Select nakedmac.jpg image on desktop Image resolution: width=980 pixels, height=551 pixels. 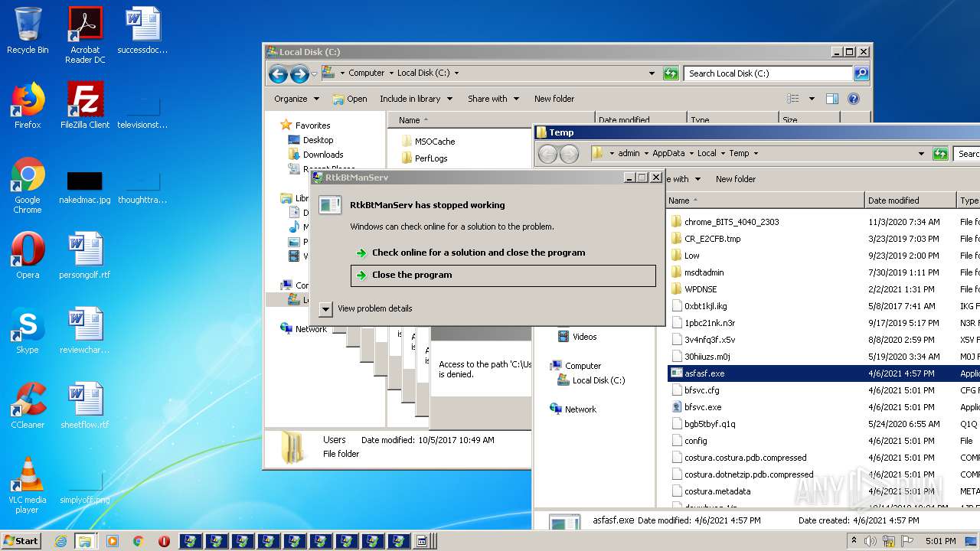point(85,185)
